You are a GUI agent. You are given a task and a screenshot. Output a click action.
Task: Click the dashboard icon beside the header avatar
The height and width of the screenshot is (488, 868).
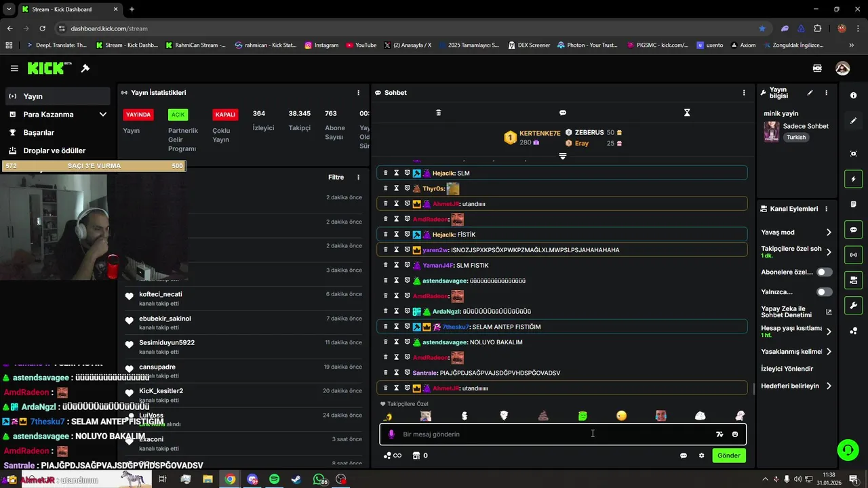817,68
